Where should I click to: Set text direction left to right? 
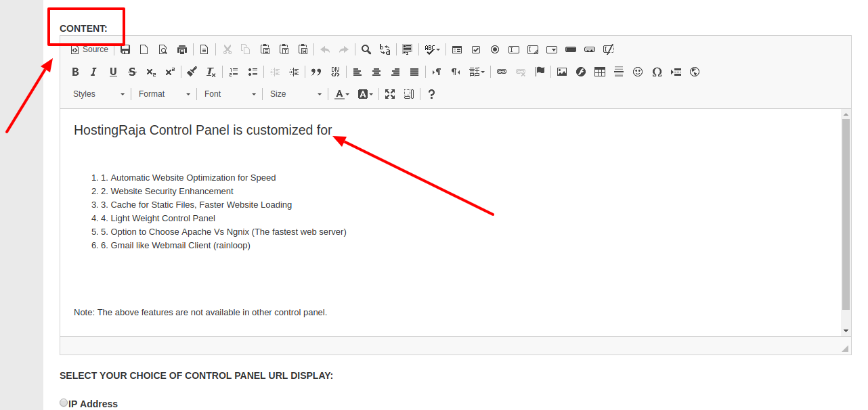click(x=437, y=72)
